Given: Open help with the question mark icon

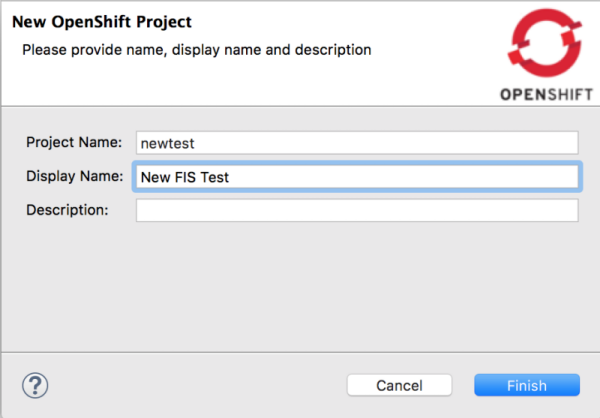Looking at the screenshot, I should coord(35,385).
